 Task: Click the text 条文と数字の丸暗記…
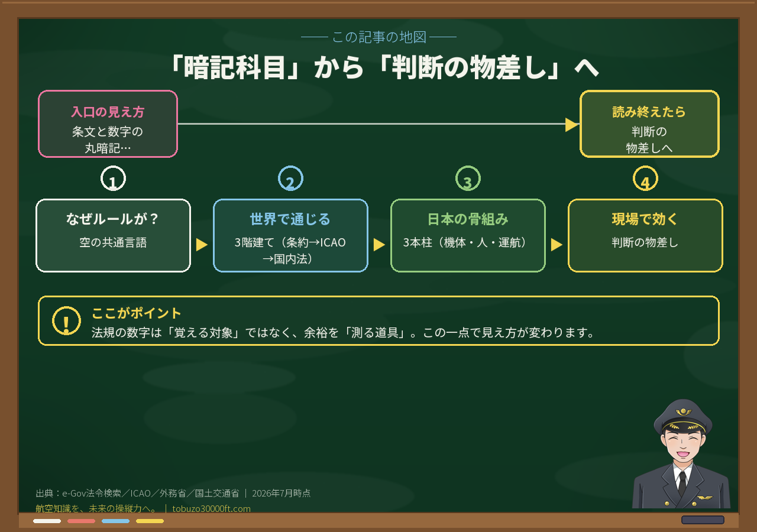(108, 140)
